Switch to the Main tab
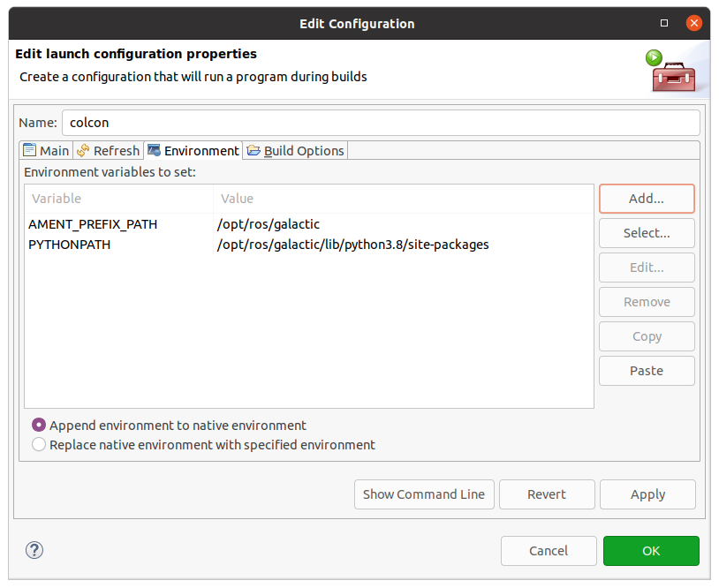Viewport: 719px width, 588px height. tap(50, 150)
